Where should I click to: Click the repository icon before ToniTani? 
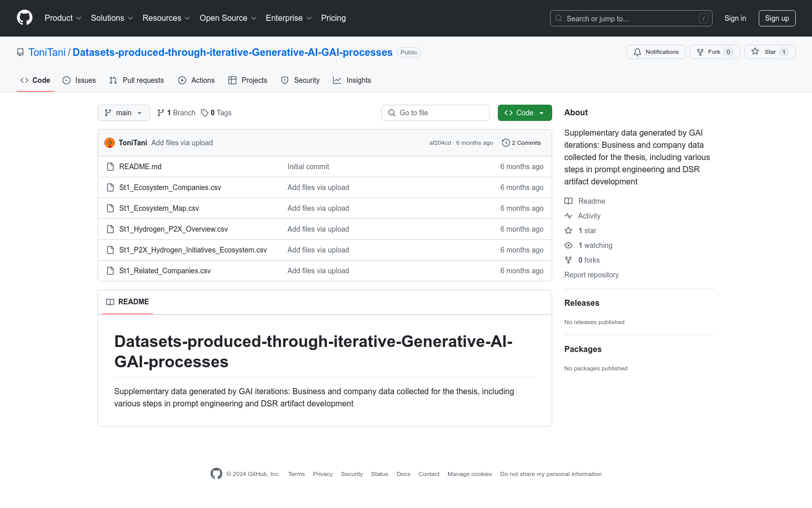(20, 52)
